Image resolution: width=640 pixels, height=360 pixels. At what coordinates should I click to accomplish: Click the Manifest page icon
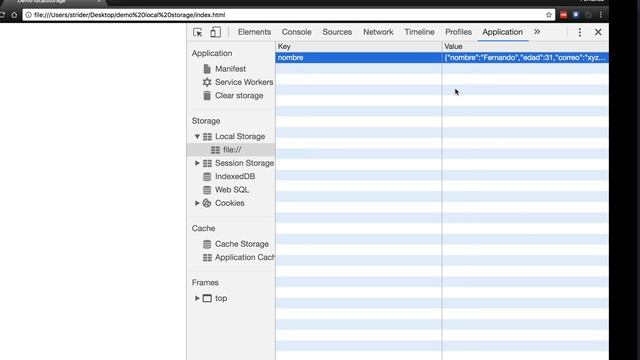tap(207, 69)
